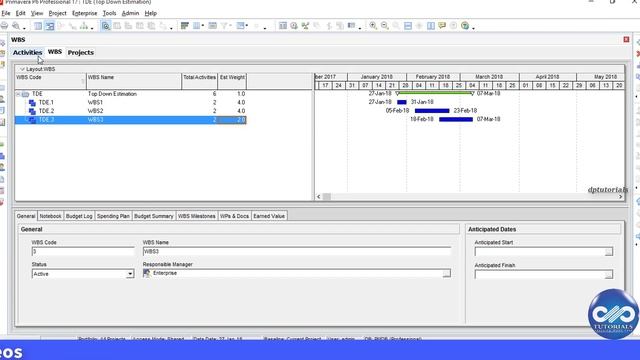Open the Edit menu
This screenshot has width=640, height=360.
pyautogui.click(x=20, y=13)
